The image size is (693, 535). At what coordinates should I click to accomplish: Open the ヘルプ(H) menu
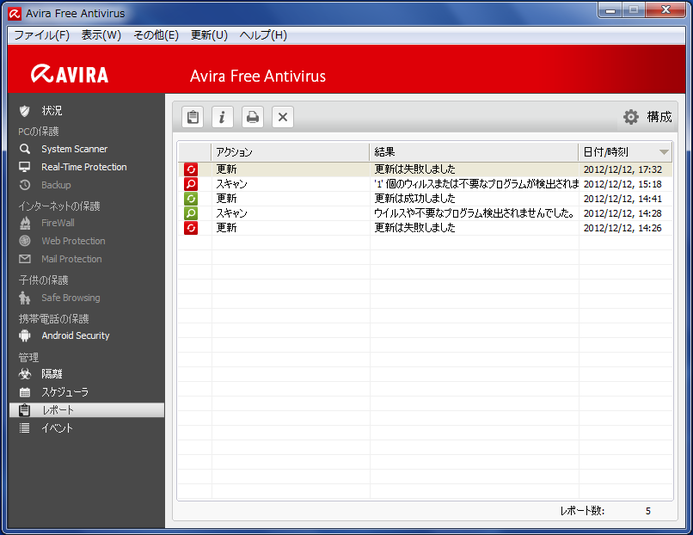click(263, 35)
